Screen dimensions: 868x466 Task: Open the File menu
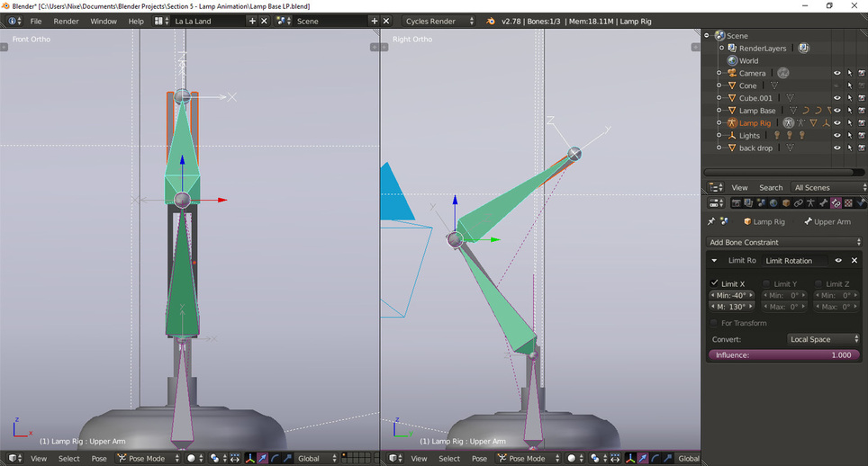(x=36, y=21)
